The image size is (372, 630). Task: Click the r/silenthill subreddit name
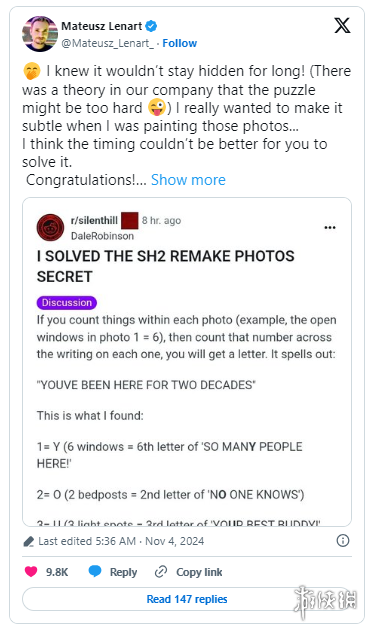pyautogui.click(x=94, y=221)
